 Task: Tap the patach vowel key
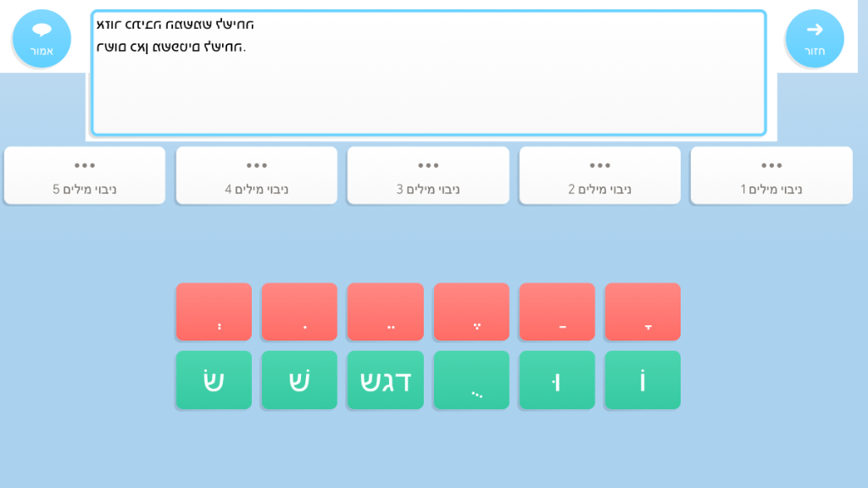pos(557,312)
